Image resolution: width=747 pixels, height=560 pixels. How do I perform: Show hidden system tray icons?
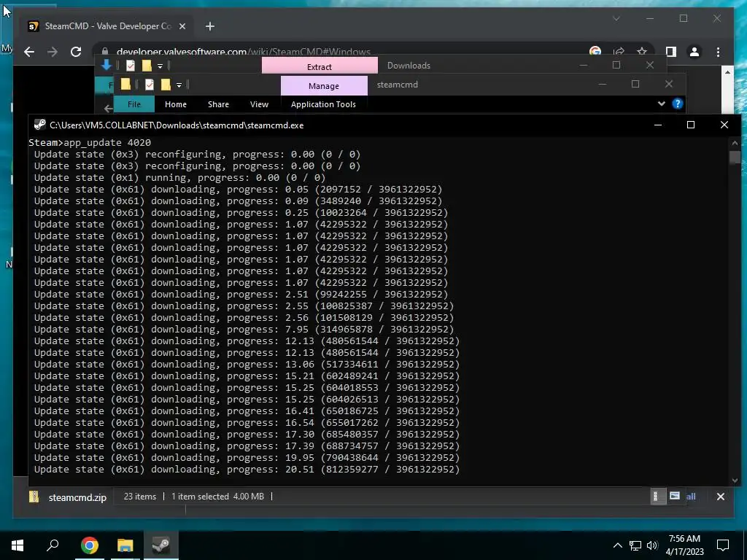tap(617, 545)
